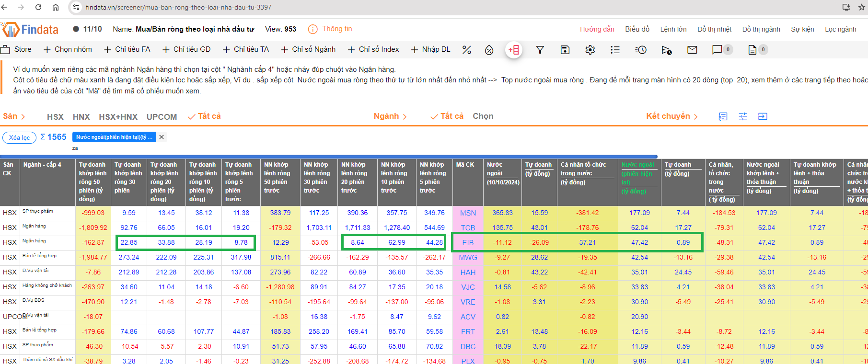Open the Đồ thị nhiệt menu

click(x=714, y=29)
